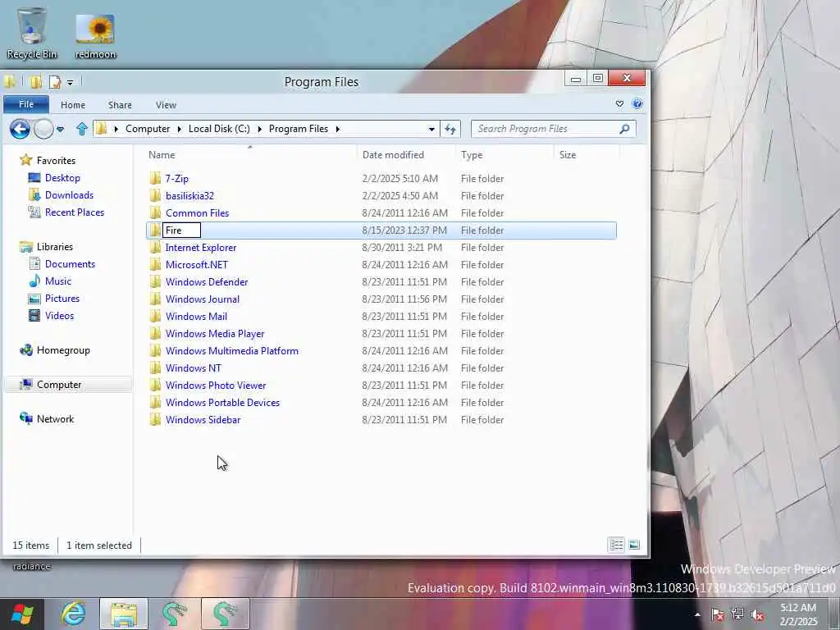Select the Common Files folder
This screenshot has width=840, height=630.
coord(197,212)
